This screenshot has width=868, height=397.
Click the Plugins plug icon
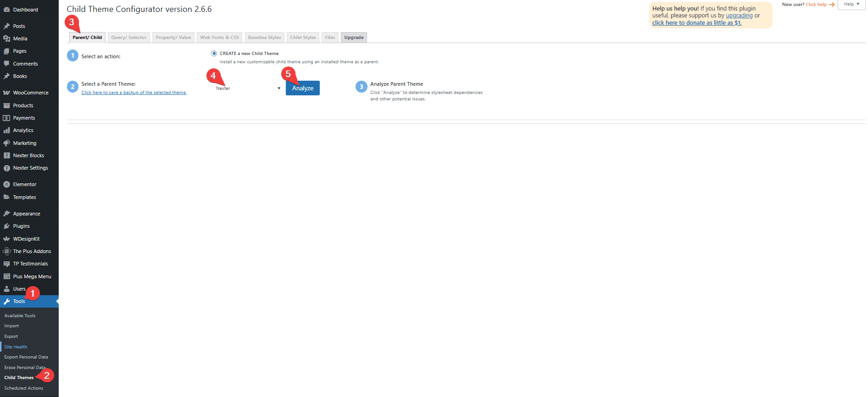pos(6,226)
